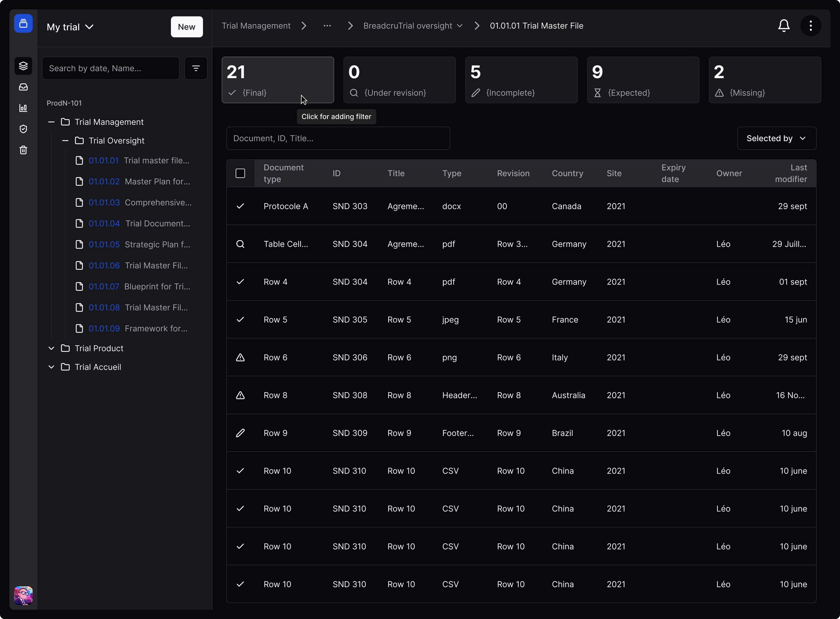
Task: Click the Italy country cell
Action: pos(559,357)
